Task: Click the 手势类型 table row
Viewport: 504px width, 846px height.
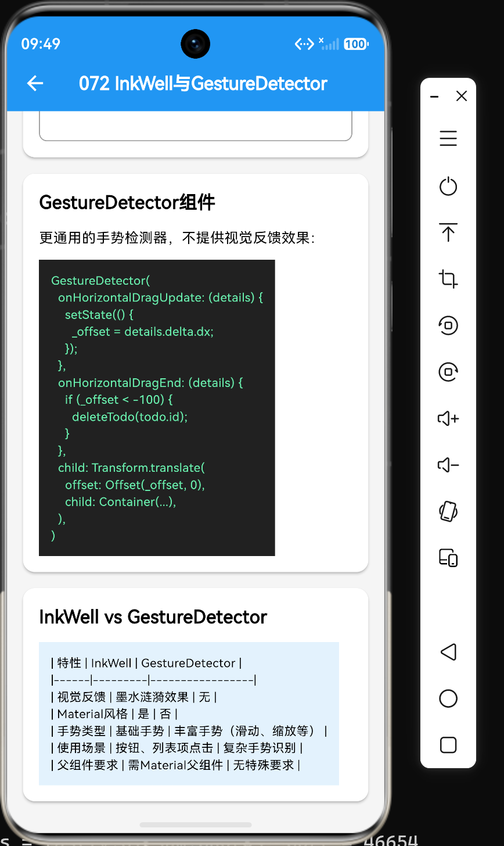Action: click(x=189, y=731)
